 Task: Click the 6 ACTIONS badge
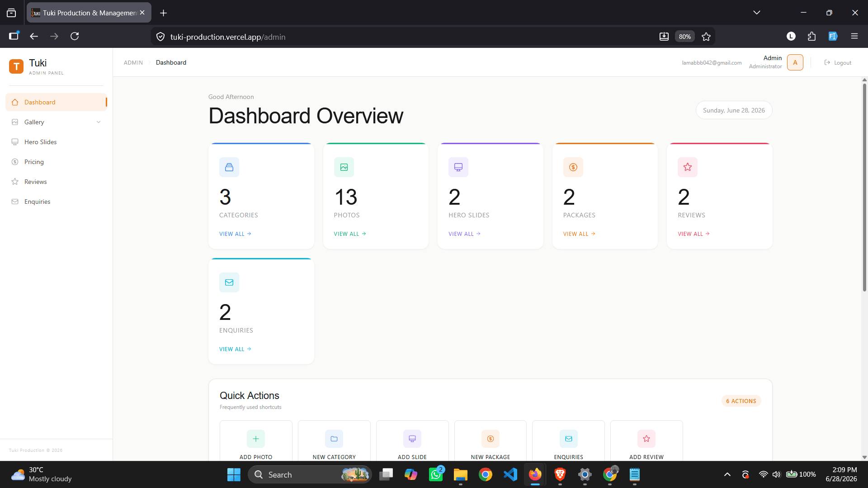(x=741, y=401)
